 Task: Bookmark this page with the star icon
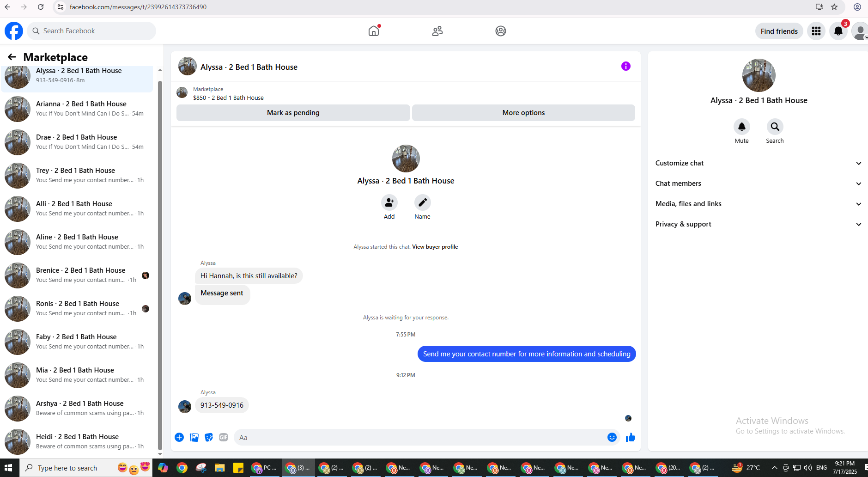click(x=834, y=7)
